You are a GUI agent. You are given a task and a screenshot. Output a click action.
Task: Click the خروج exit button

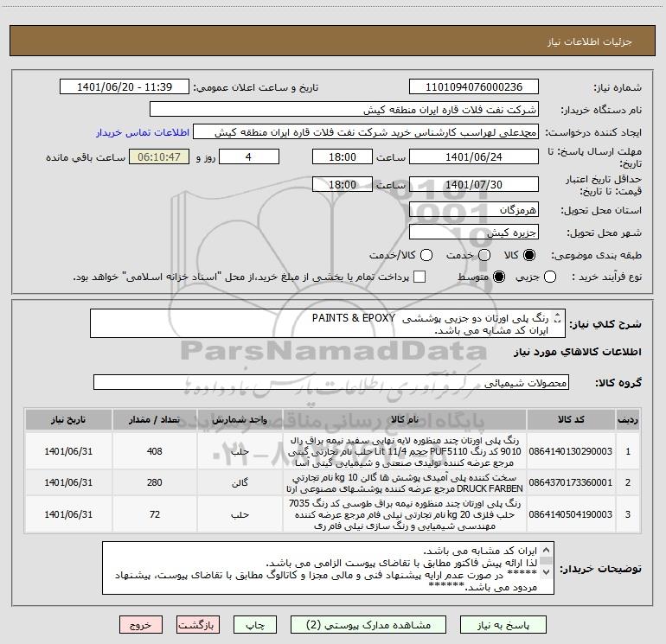coord(141,625)
